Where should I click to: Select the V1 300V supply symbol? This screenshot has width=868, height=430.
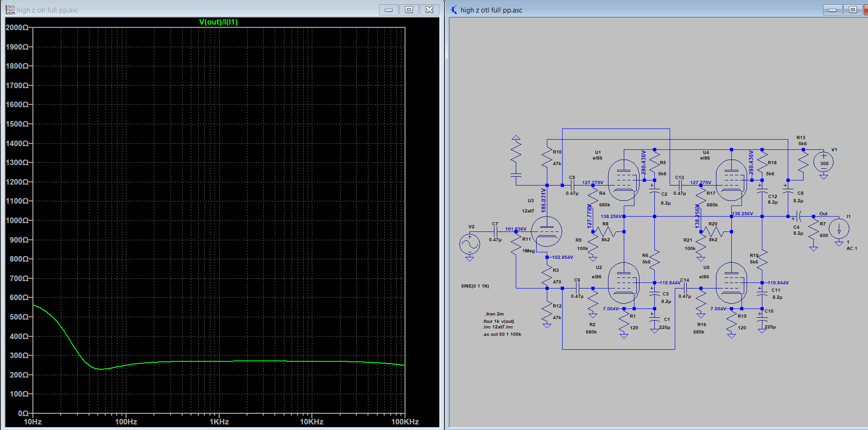click(824, 162)
